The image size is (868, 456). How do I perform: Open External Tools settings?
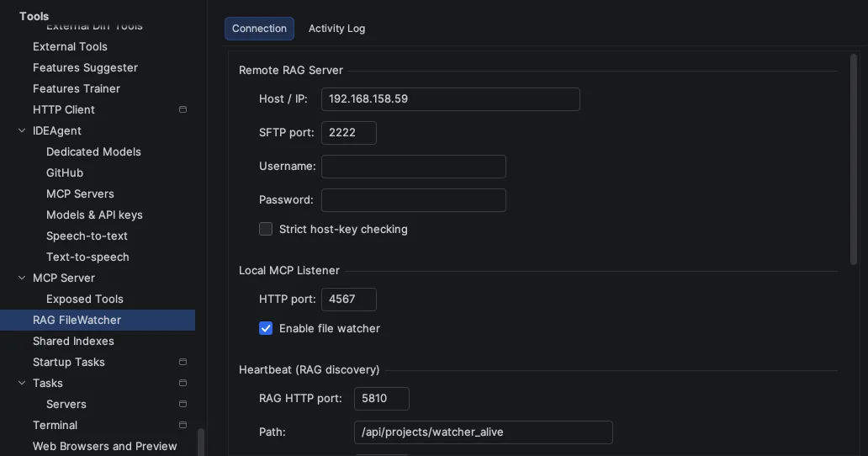pos(70,46)
